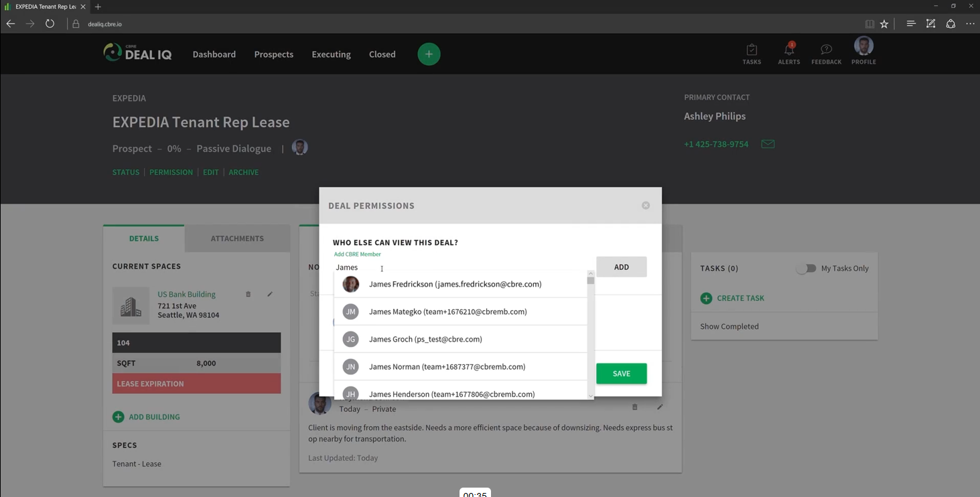Screen dimensions: 980x497
Task: Switch to the Attachments tab
Action: tap(237, 238)
